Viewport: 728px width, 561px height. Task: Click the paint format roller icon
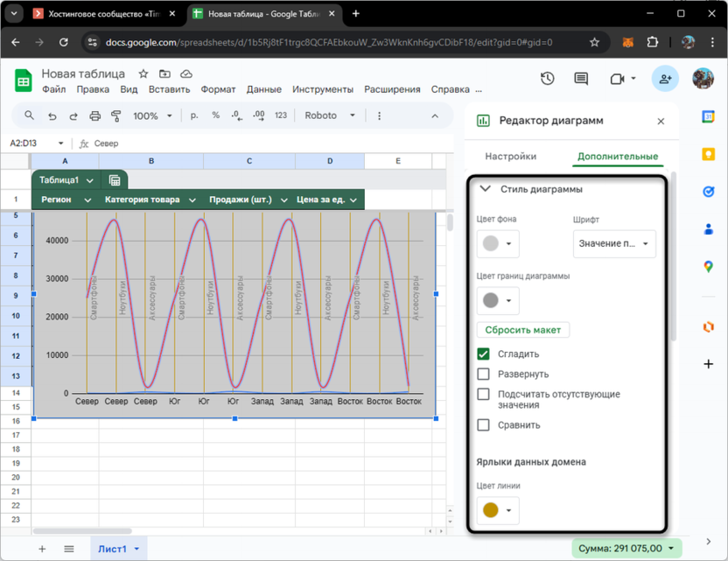point(116,116)
